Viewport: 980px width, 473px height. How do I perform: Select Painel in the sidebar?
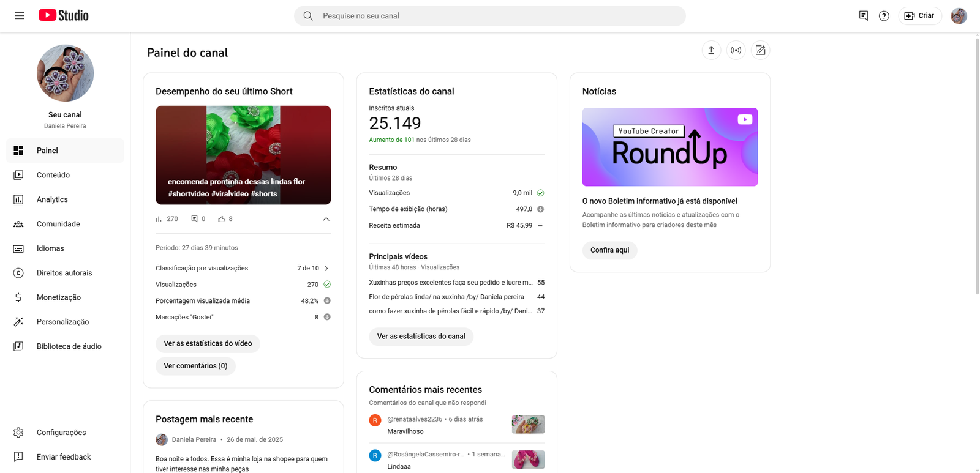point(65,151)
